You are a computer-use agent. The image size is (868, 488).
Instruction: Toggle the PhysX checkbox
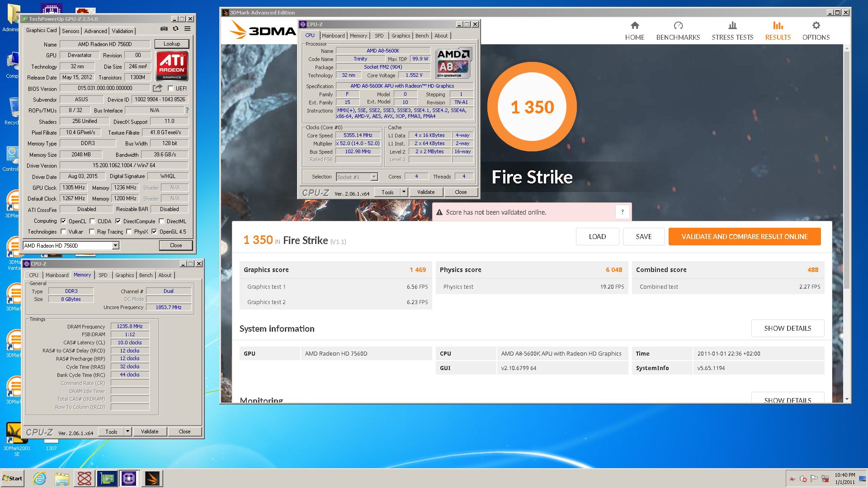(x=129, y=232)
